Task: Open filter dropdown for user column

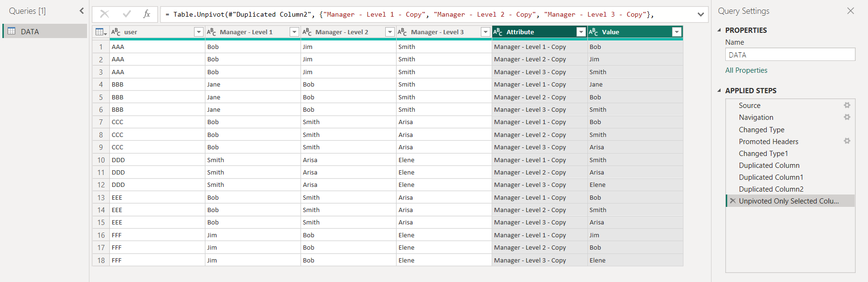Action: click(x=199, y=32)
